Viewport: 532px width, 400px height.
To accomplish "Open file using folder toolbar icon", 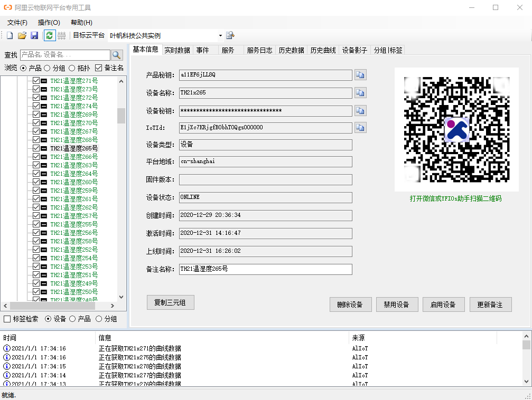I will [x=22, y=35].
